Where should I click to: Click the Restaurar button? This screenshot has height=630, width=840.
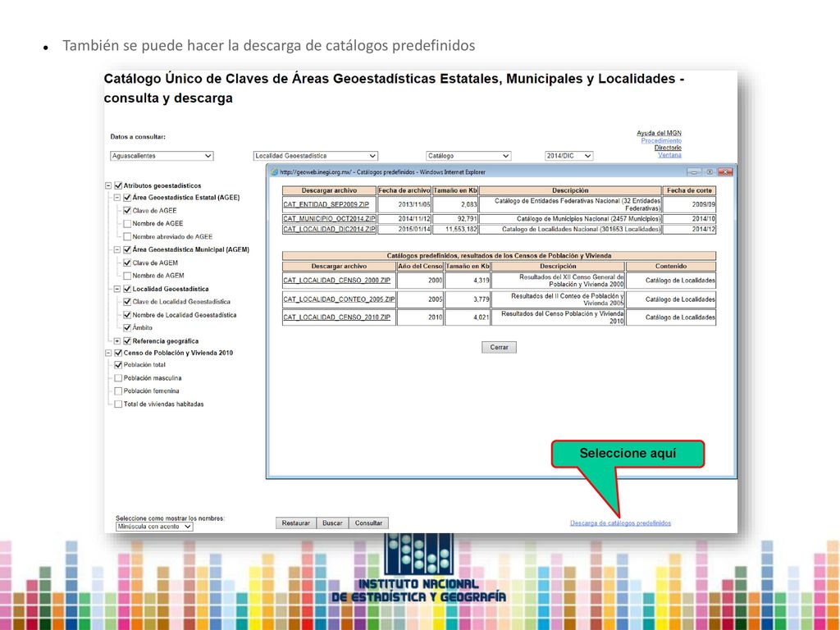tap(295, 523)
